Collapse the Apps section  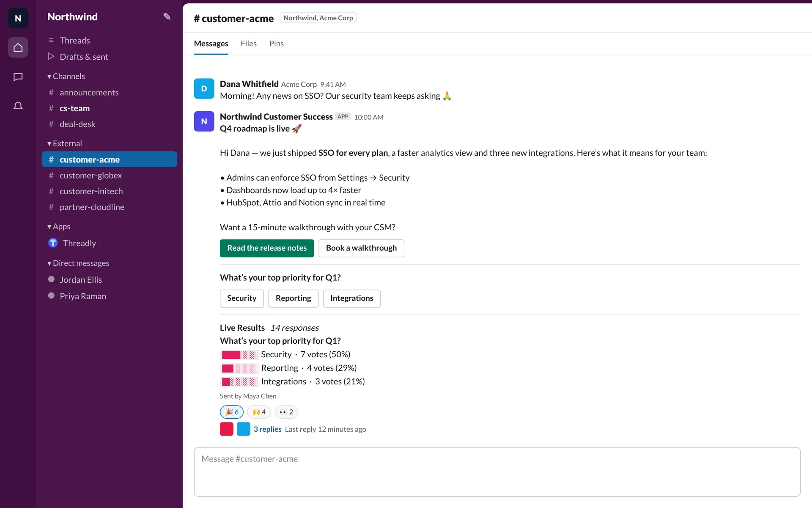(x=59, y=226)
